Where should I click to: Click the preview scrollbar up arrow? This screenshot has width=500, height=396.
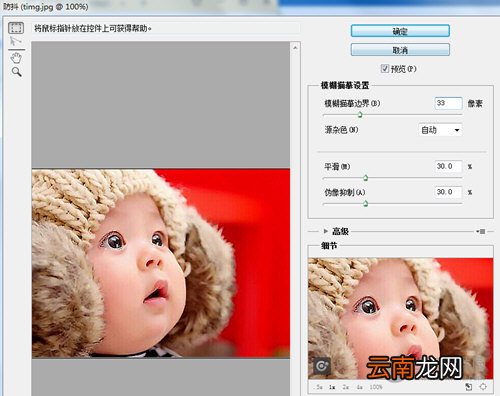click(295, 48)
